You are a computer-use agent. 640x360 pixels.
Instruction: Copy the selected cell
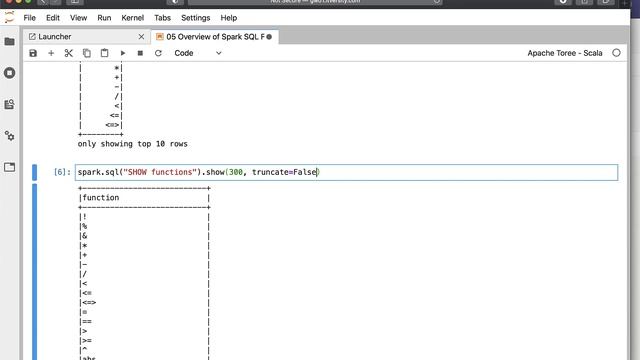87,53
